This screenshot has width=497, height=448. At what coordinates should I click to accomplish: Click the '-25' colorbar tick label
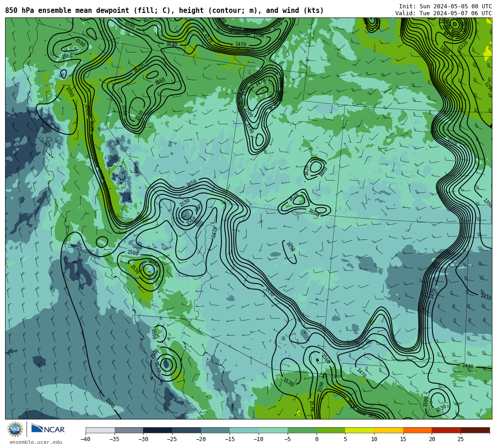(172, 439)
